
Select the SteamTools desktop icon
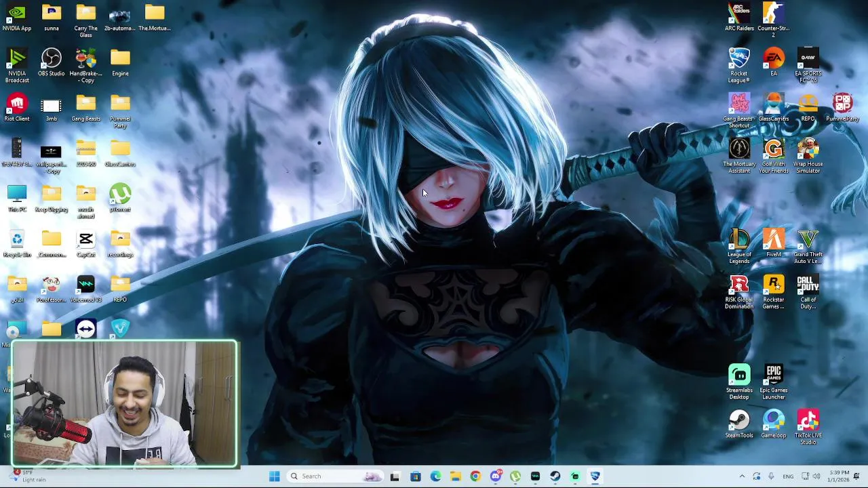tap(739, 425)
